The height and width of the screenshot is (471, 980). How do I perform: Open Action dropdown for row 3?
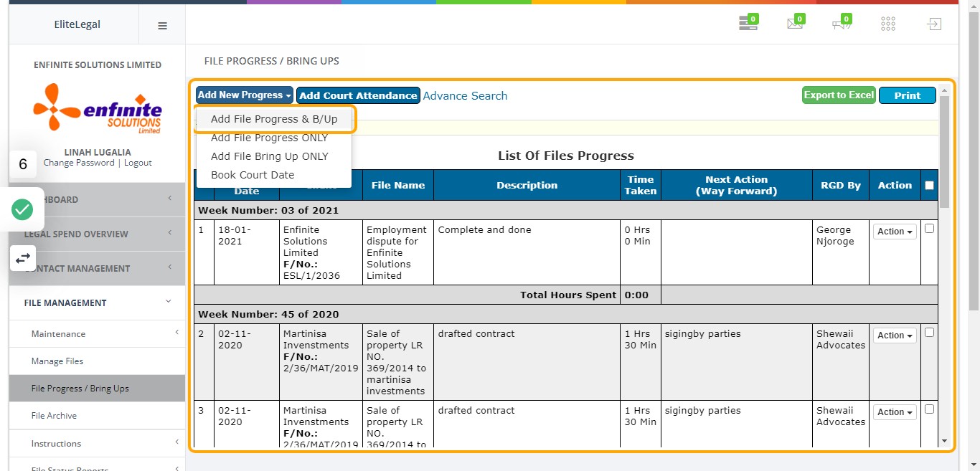[895, 412]
